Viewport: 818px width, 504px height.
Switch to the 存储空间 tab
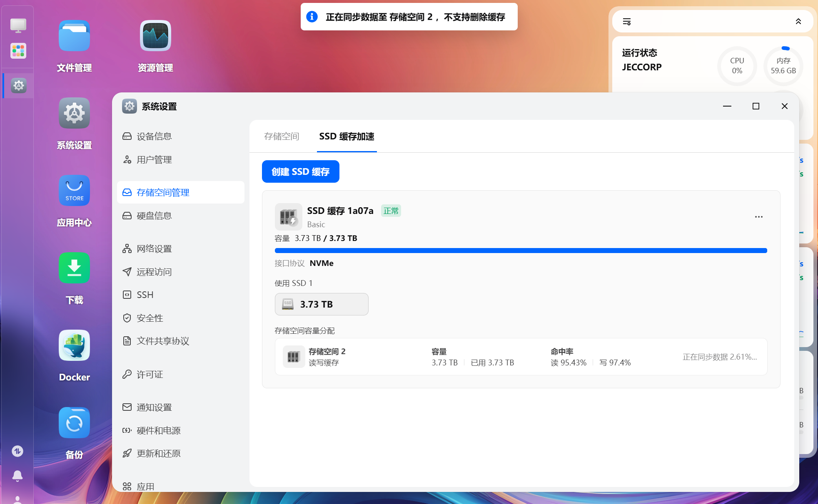click(282, 137)
